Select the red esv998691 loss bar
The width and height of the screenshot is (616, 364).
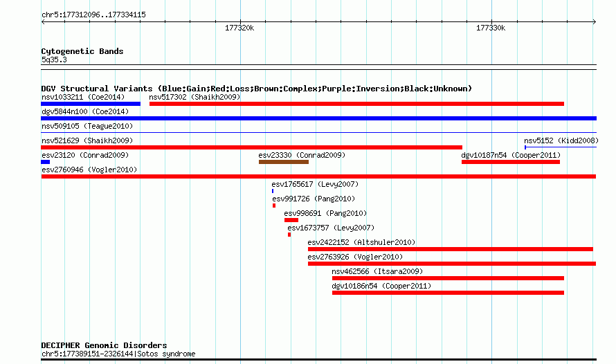coord(291,220)
